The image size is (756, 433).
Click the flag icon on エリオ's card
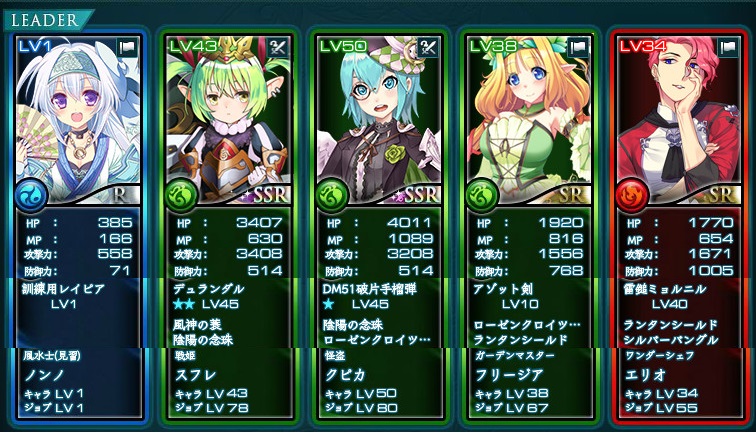[x=729, y=48]
